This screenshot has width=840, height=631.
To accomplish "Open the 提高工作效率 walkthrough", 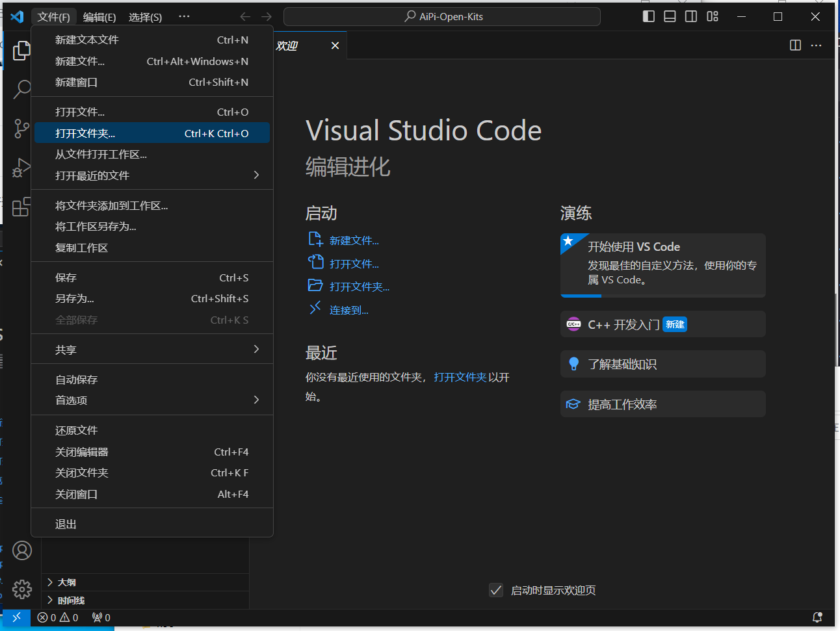I will [x=663, y=404].
